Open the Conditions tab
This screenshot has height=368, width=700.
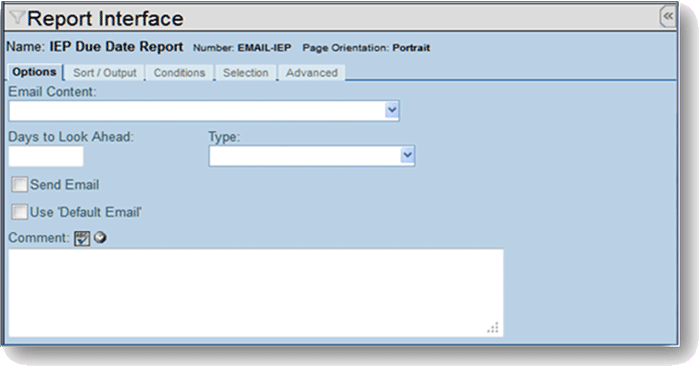click(179, 73)
